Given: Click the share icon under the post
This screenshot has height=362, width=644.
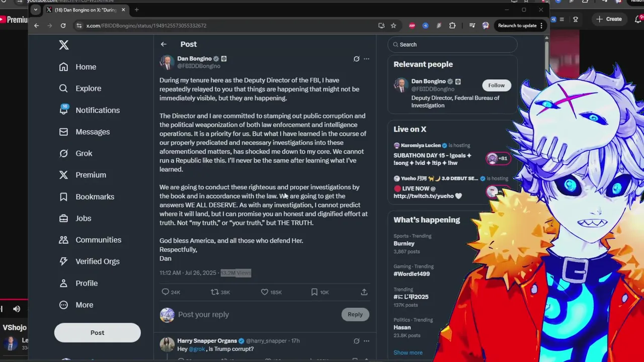Looking at the screenshot, I should pyautogui.click(x=364, y=292).
